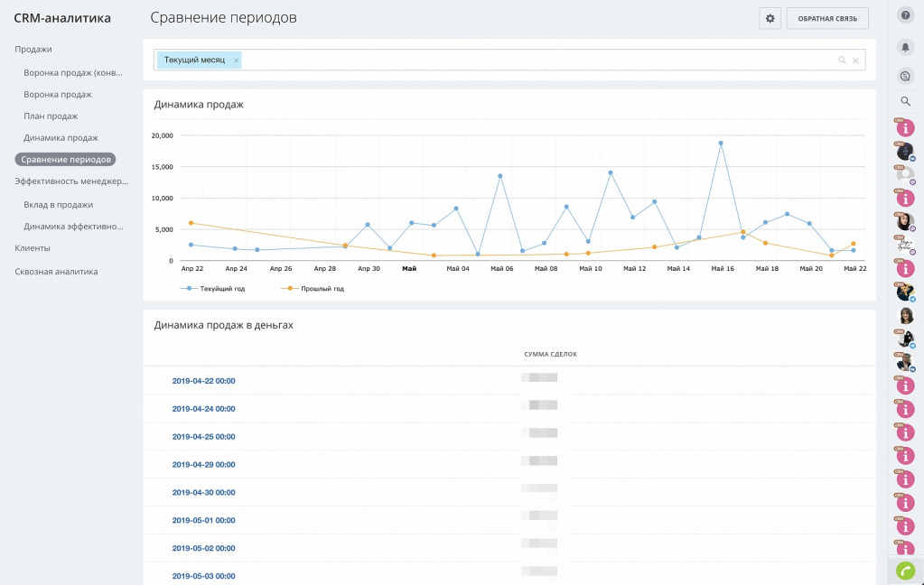Open Динамика продаж menu item
Screen dimensions: 924x585
click(61, 138)
